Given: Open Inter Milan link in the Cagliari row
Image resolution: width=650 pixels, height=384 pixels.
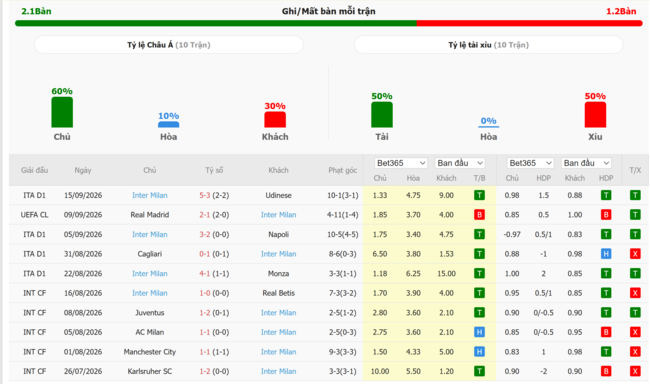Looking at the screenshot, I should click(279, 254).
